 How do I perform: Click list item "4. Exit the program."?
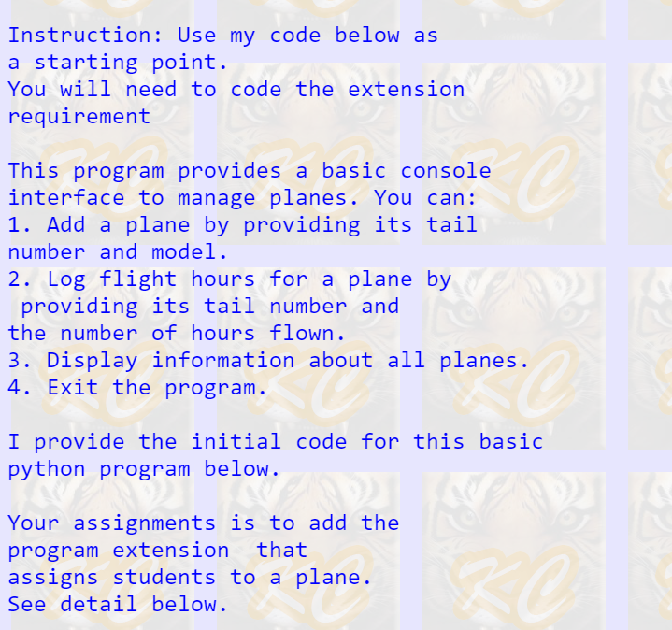point(137,388)
